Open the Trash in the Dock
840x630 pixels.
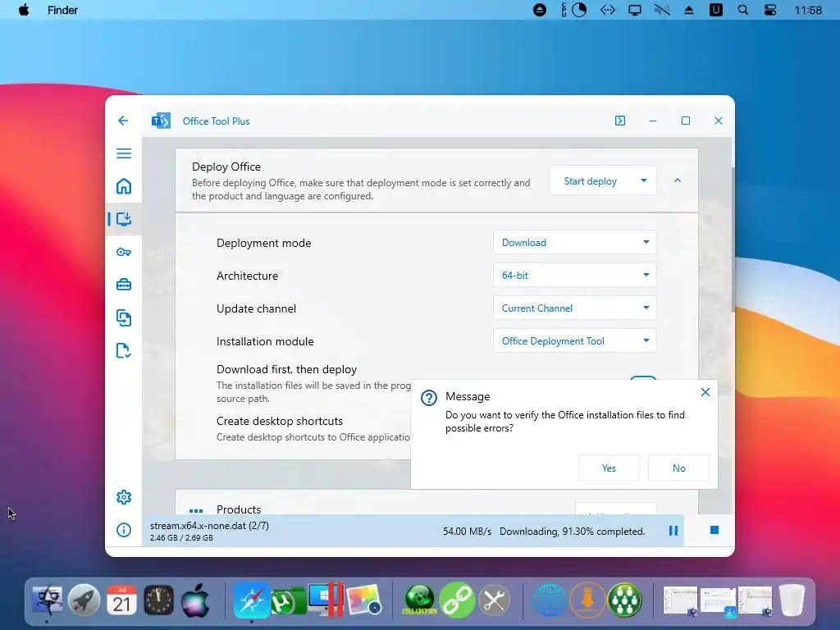click(x=792, y=600)
